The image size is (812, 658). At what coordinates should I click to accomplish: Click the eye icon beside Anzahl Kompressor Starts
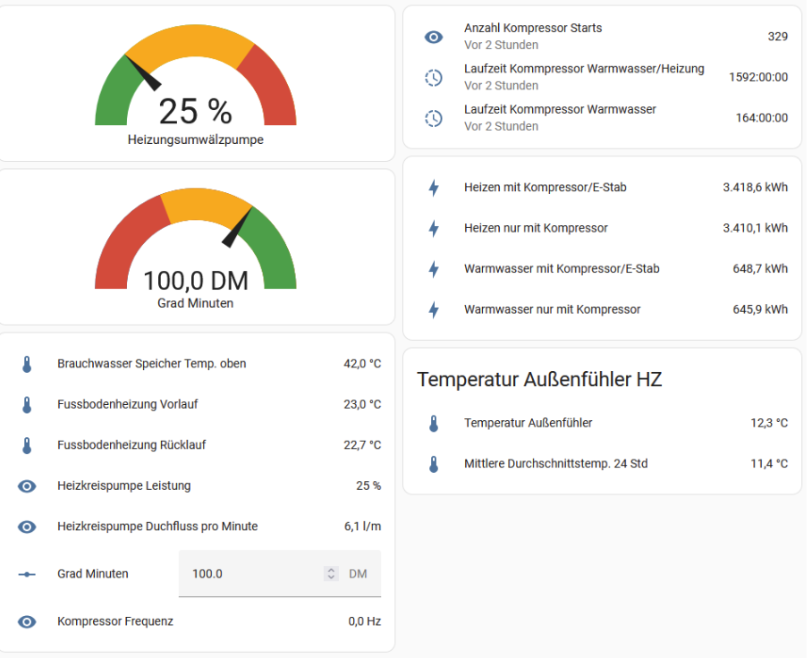434,37
